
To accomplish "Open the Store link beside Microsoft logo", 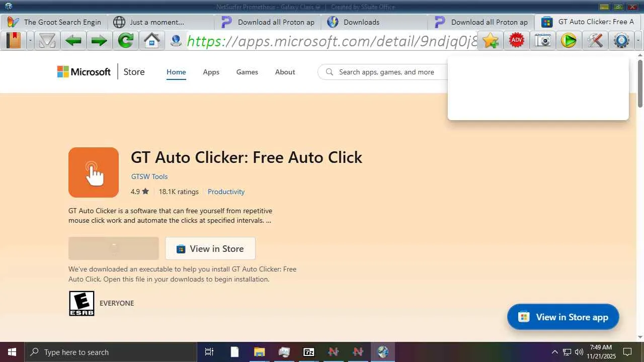I will pos(134,72).
